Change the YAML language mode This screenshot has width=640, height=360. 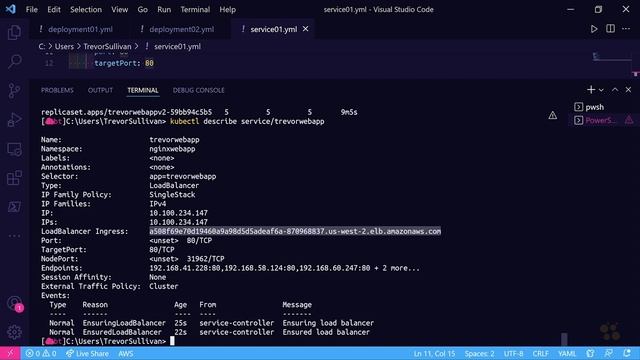tap(567, 353)
